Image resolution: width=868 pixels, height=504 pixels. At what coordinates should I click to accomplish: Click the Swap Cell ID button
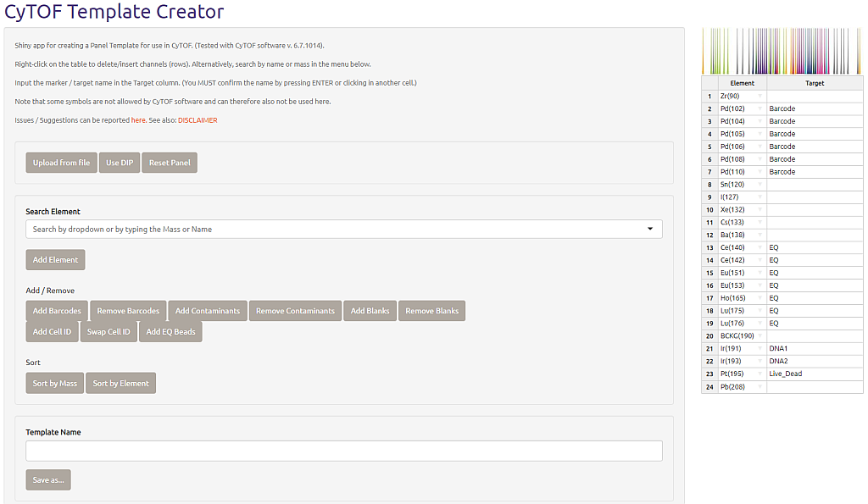click(108, 332)
